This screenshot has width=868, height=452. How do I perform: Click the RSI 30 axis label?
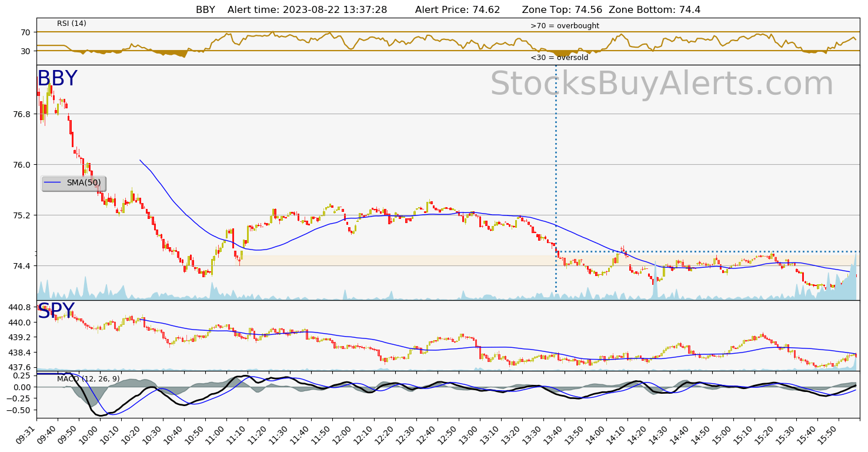point(25,51)
